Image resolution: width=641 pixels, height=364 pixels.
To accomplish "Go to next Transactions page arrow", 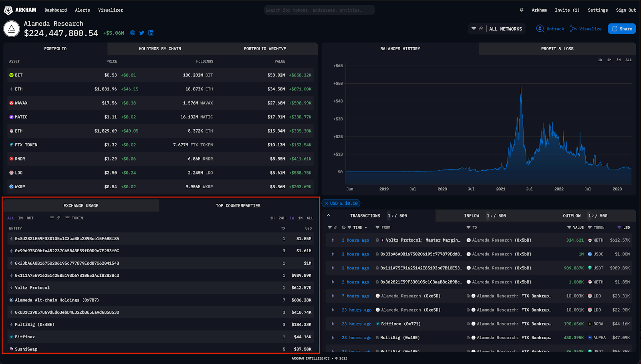I will point(393,216).
